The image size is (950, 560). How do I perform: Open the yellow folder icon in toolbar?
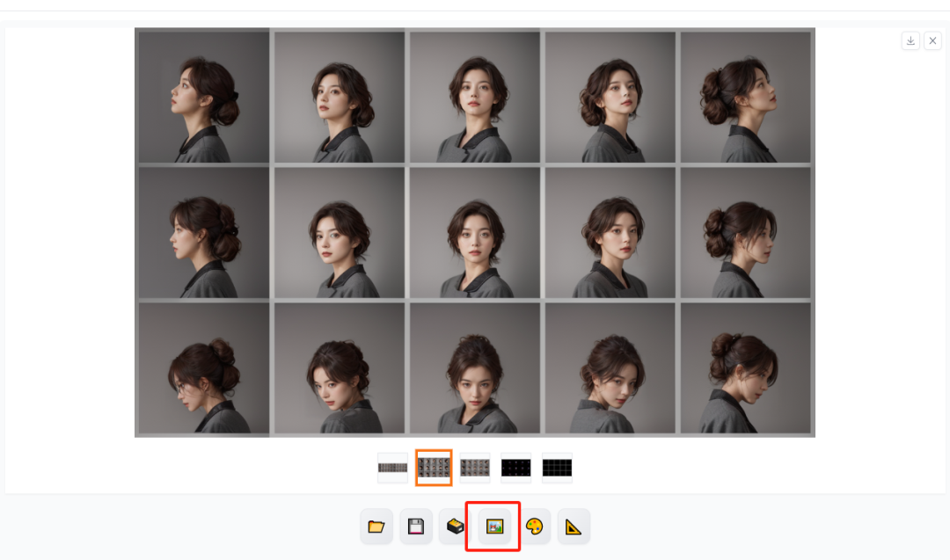click(376, 526)
